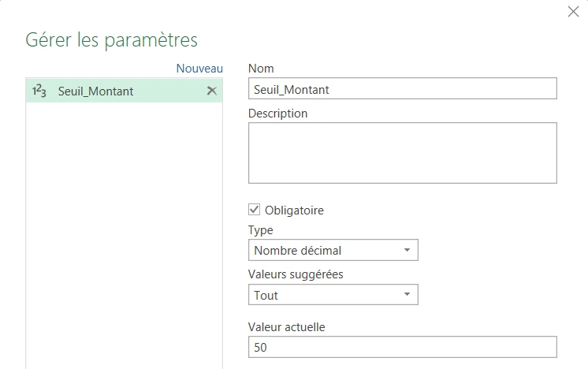Click inside the Description text area
This screenshot has height=369, width=588.
402,153
